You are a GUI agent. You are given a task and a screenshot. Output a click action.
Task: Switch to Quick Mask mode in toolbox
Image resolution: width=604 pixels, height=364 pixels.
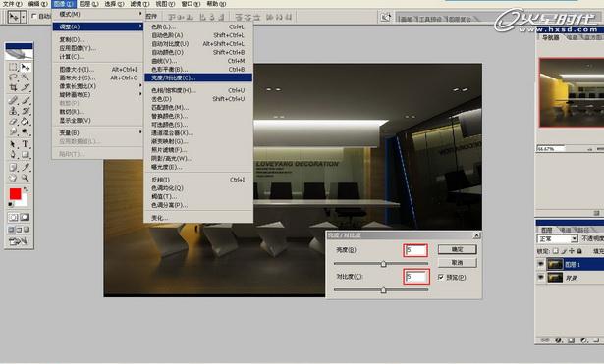[25, 218]
